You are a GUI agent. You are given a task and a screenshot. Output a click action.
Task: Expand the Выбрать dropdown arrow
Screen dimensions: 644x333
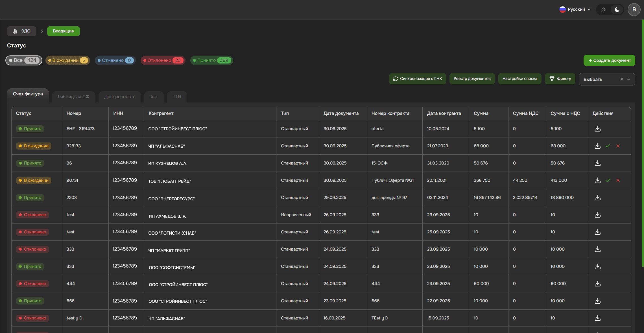pyautogui.click(x=628, y=80)
